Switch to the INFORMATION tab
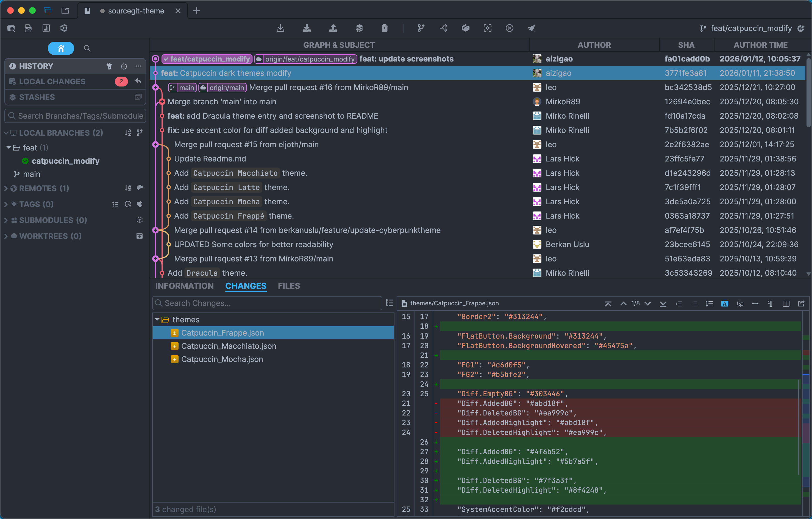812x519 pixels. 184,286
